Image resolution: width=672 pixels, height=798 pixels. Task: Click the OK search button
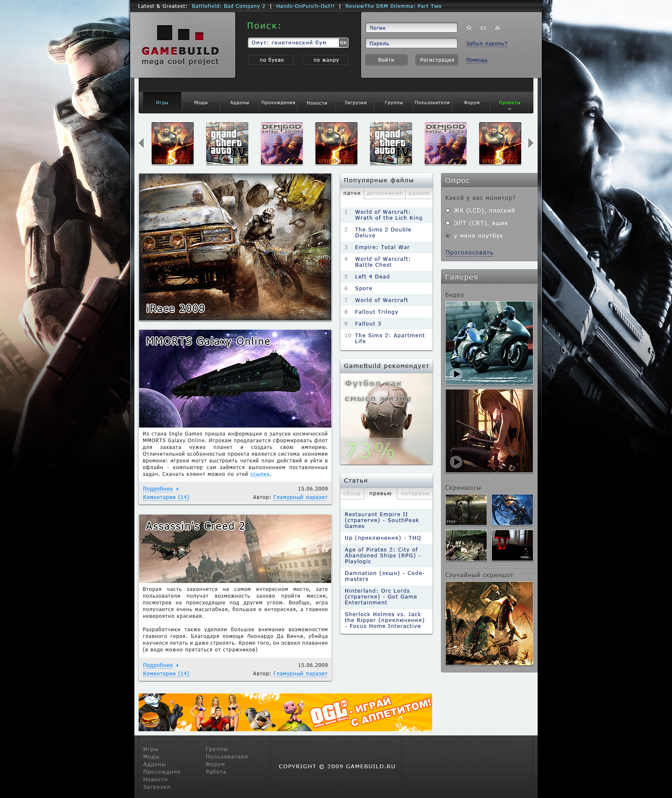click(343, 42)
